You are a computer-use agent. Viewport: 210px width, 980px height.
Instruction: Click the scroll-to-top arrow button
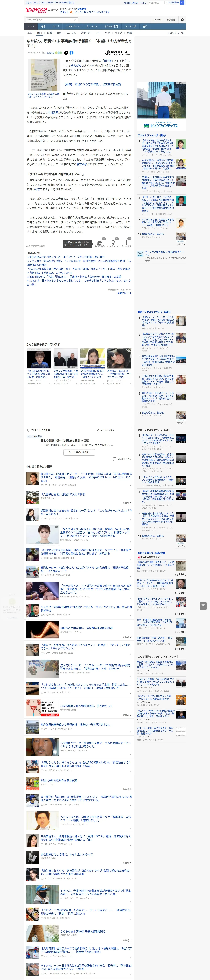coord(203,606)
